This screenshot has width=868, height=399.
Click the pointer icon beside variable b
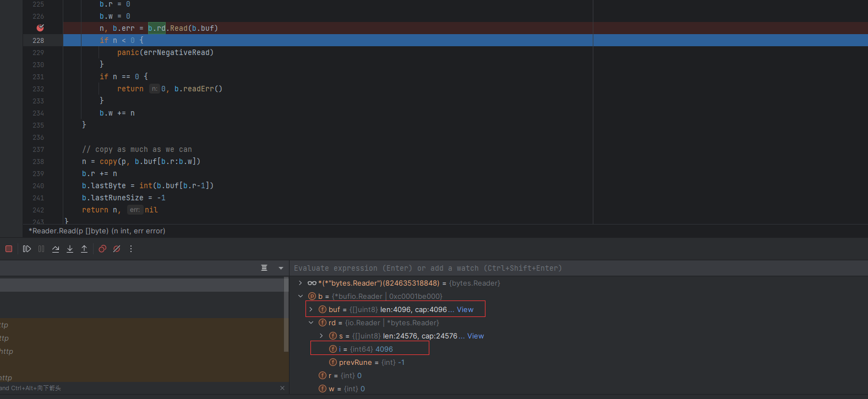click(x=312, y=296)
